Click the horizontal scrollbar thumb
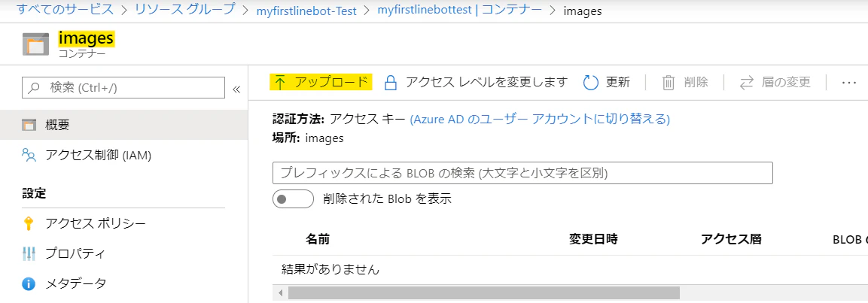The height and width of the screenshot is (303, 868). point(484,292)
